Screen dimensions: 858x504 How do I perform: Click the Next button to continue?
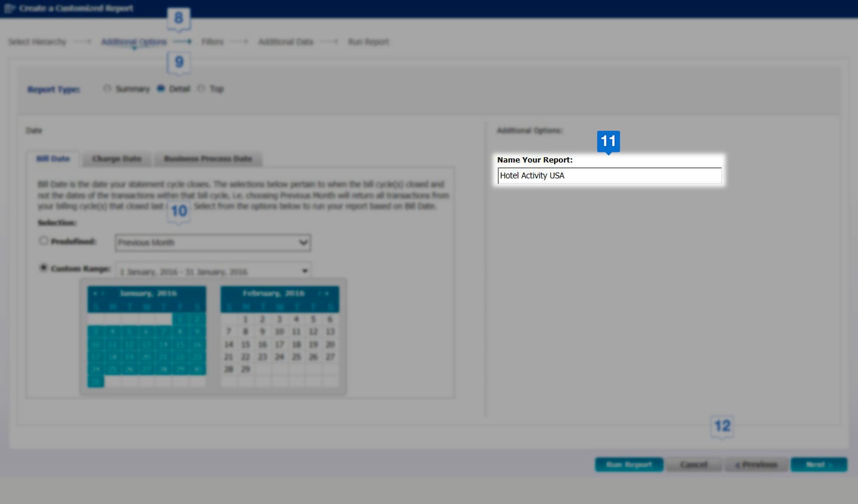pos(818,465)
